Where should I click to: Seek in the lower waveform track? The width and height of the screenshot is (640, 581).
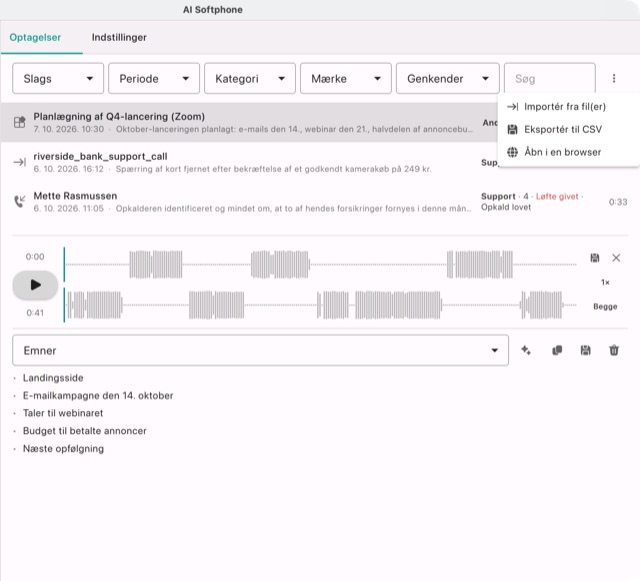click(x=320, y=305)
